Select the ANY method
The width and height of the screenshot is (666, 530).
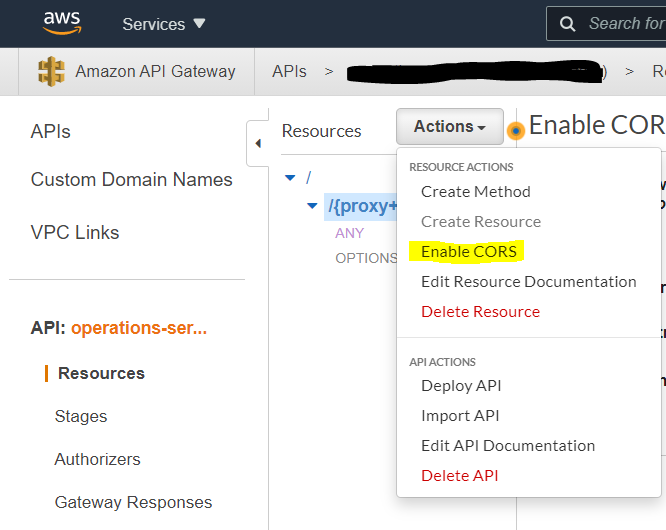[350, 233]
